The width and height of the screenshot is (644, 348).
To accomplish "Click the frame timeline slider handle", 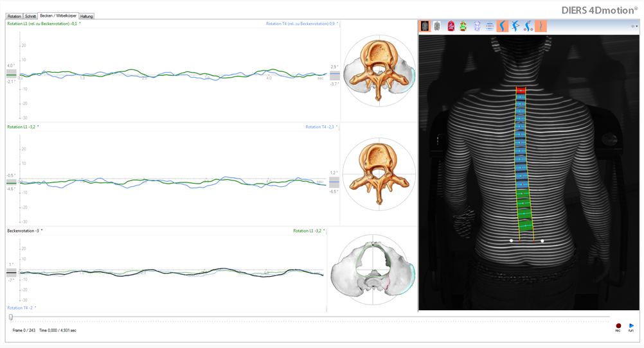I will click(x=10, y=317).
